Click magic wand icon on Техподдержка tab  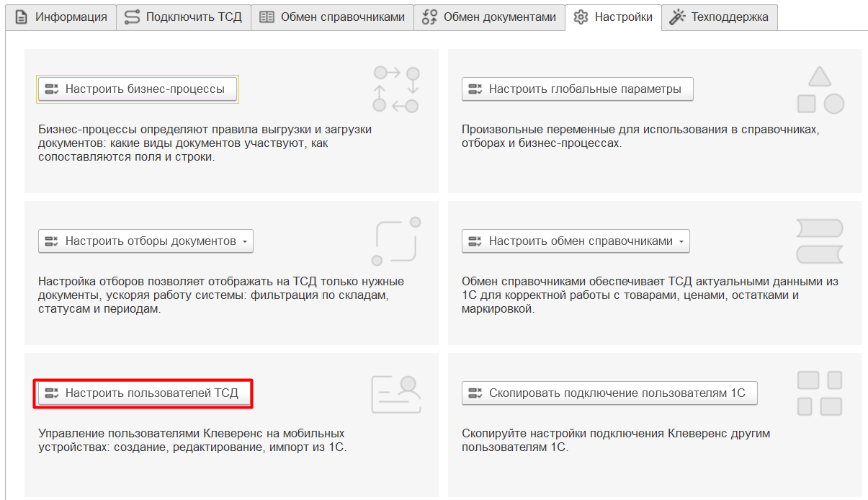(677, 17)
